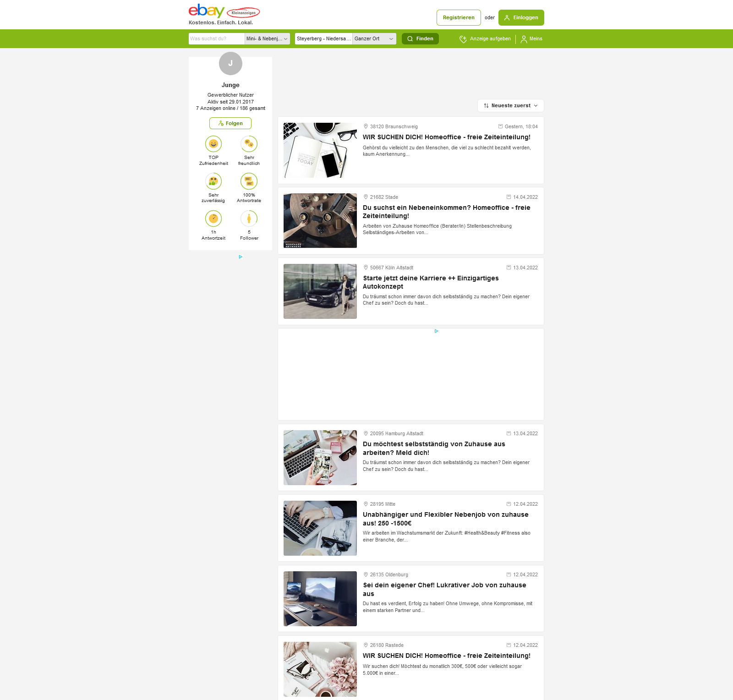
Task: Click Anzeige aufgeben link
Action: pyautogui.click(x=485, y=39)
